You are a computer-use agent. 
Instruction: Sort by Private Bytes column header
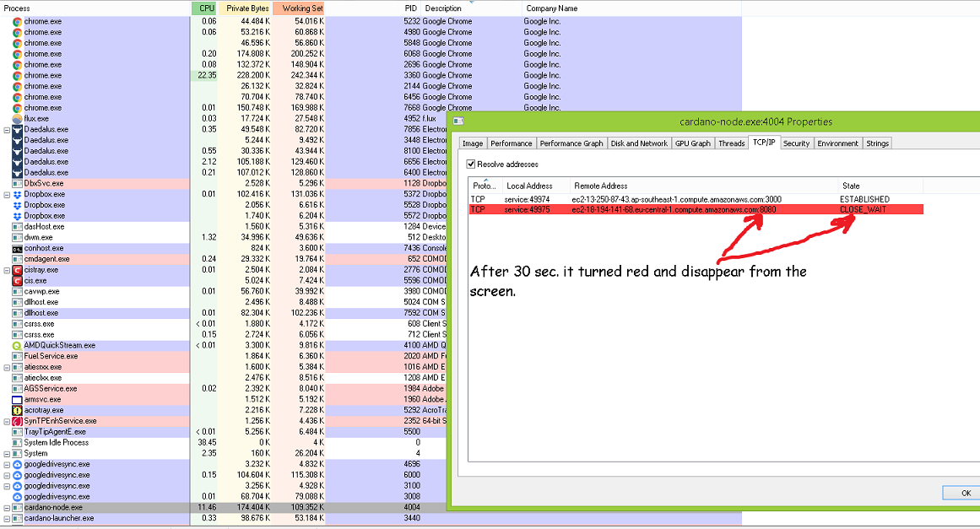[245, 8]
